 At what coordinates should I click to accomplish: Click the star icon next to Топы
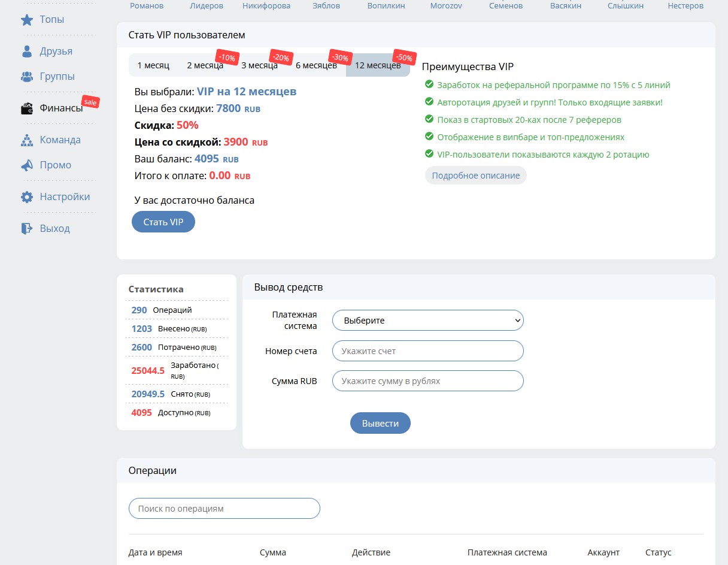(27, 20)
